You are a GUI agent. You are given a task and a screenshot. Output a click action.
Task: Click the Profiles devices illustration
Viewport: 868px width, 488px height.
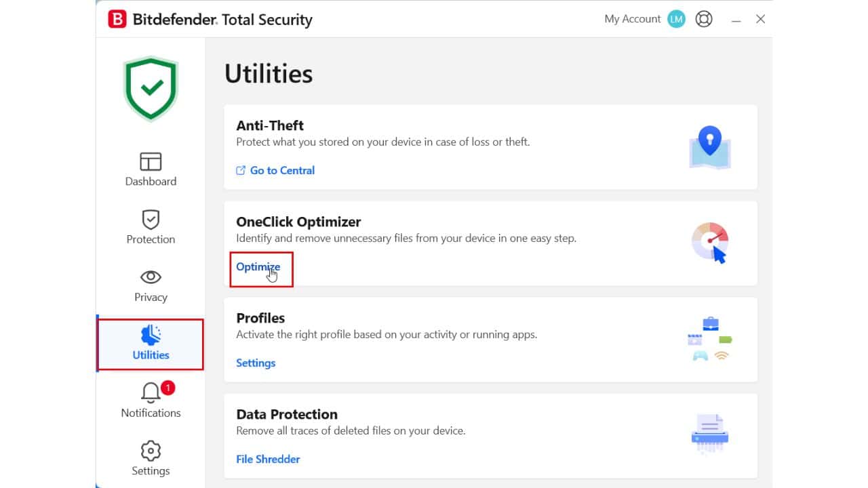pyautogui.click(x=709, y=339)
